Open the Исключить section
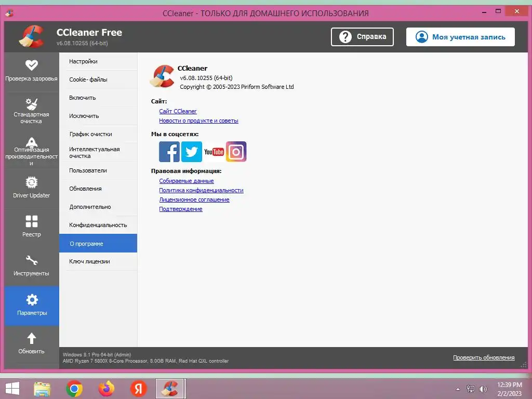This screenshot has height=399, width=532. pos(98,116)
